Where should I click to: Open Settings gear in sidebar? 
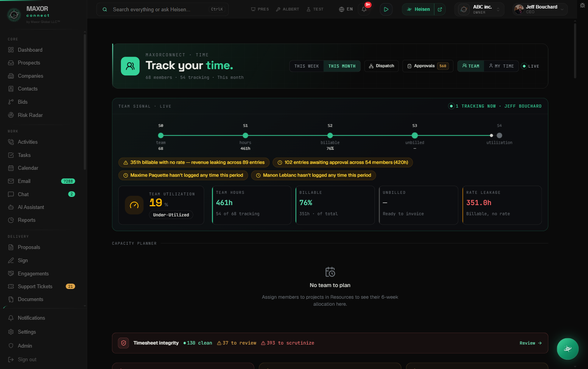[x=11, y=332]
